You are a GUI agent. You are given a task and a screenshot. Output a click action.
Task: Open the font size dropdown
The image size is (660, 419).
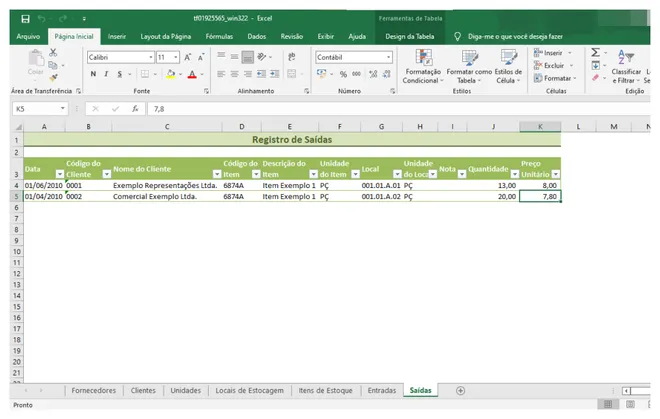point(176,57)
